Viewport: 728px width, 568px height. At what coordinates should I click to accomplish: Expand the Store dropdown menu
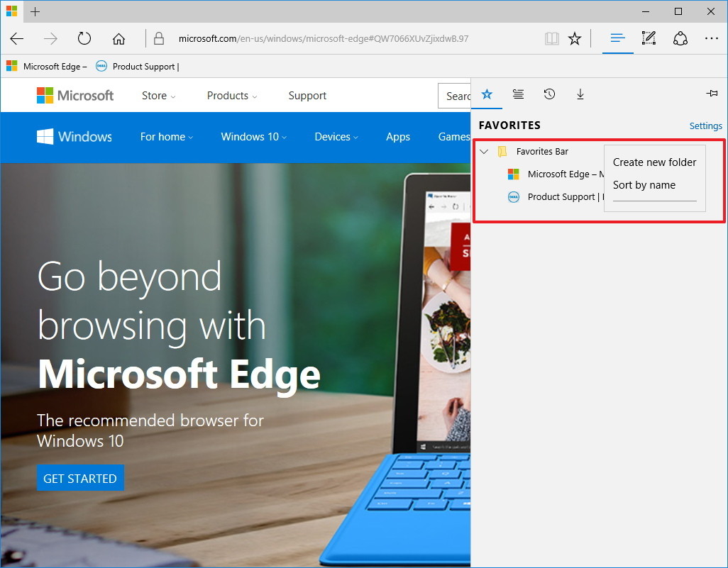pyautogui.click(x=158, y=96)
